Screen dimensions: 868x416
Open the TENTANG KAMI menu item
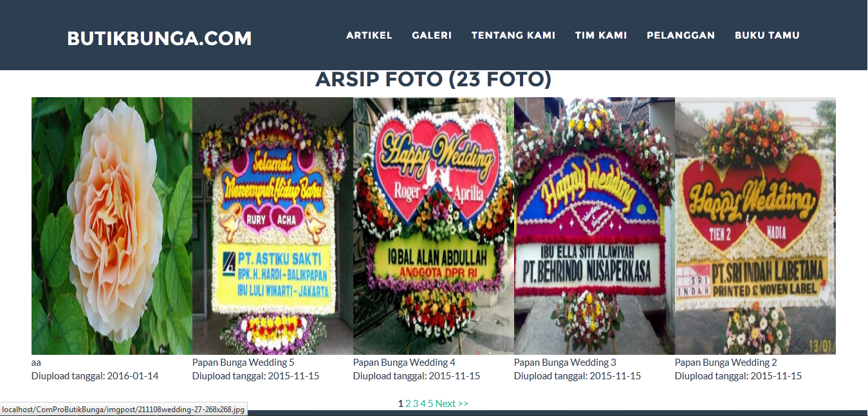(x=513, y=35)
